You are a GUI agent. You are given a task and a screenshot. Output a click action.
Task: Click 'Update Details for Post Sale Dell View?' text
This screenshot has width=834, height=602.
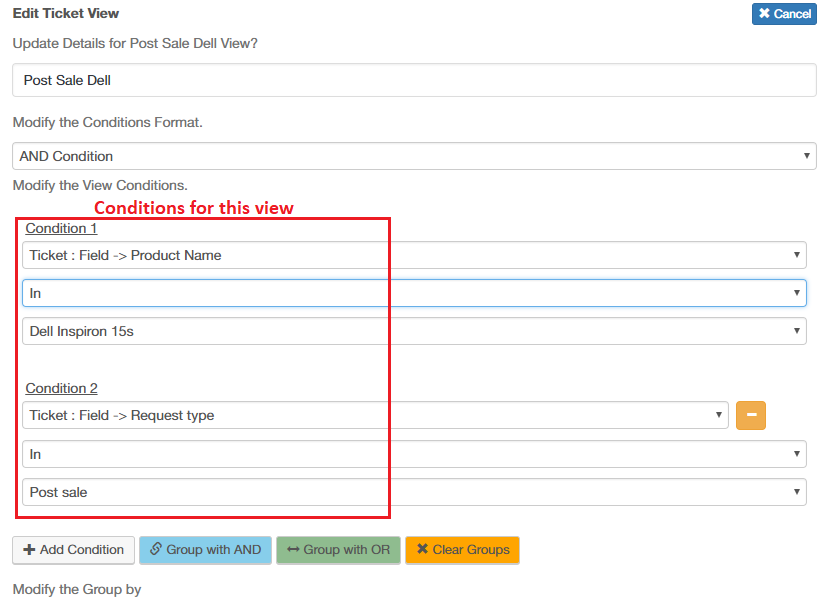135,43
